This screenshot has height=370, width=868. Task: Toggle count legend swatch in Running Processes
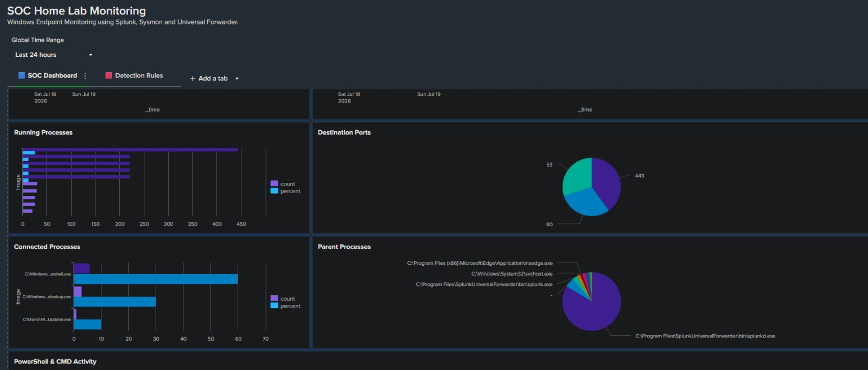click(274, 183)
